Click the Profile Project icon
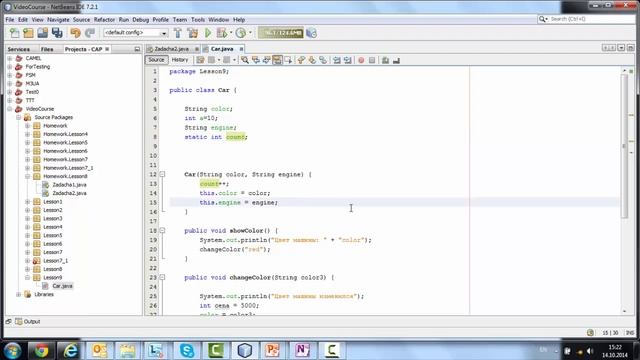 pyautogui.click(x=241, y=33)
